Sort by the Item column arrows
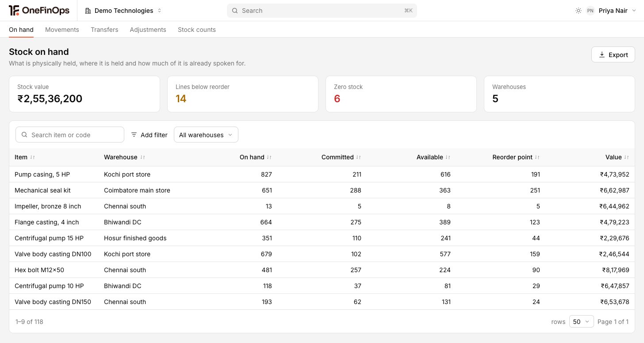The height and width of the screenshot is (343, 644). (33, 157)
